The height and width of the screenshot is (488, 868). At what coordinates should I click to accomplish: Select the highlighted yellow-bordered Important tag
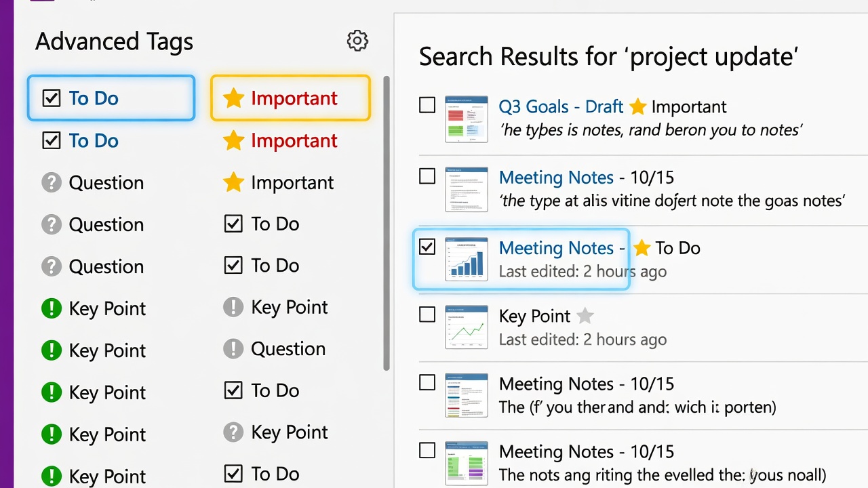point(290,98)
